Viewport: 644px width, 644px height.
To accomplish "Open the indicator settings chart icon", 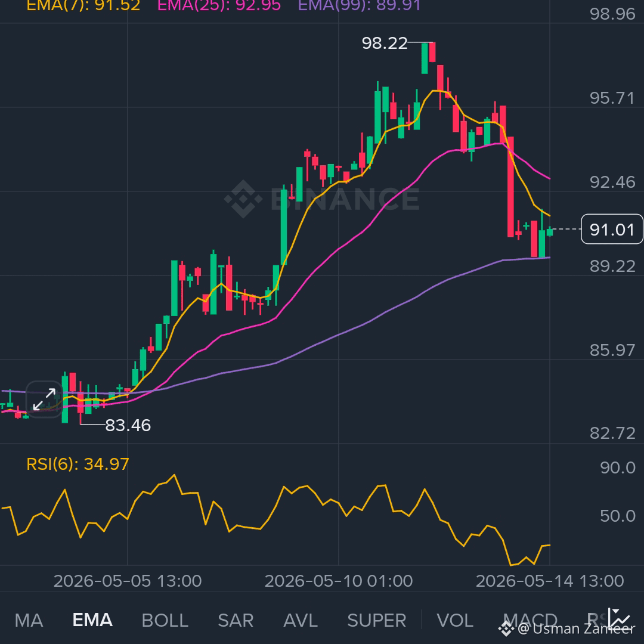I will click(619, 619).
